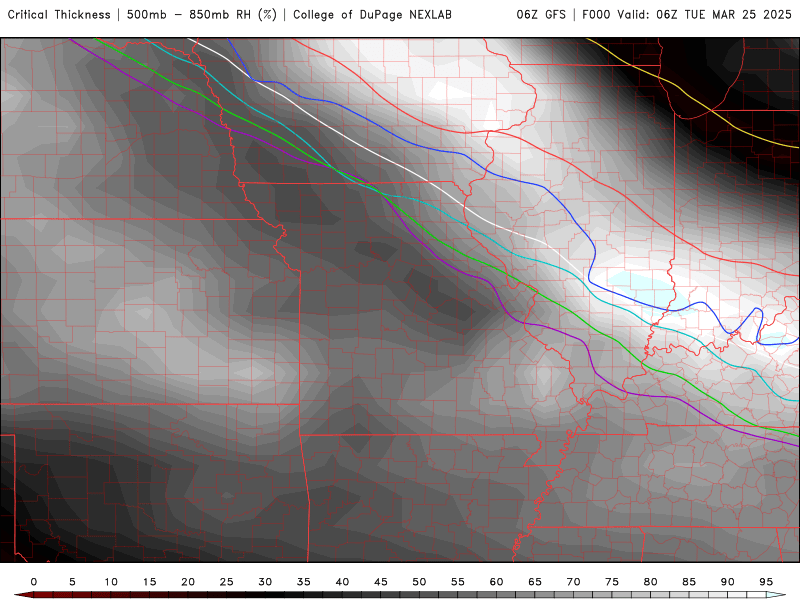
Task: Click the colorbar label "65"
Action: tap(535, 582)
